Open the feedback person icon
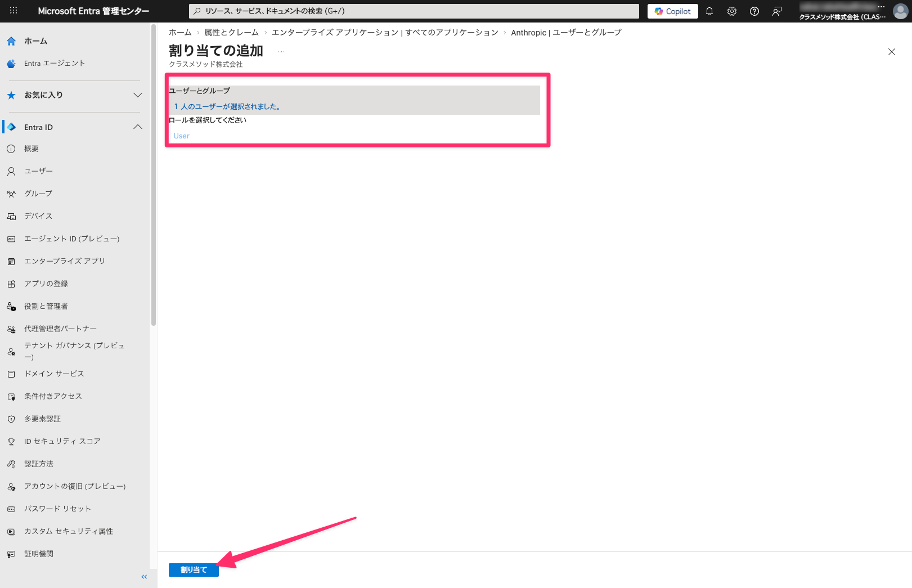Image resolution: width=912 pixels, height=588 pixels. [777, 11]
